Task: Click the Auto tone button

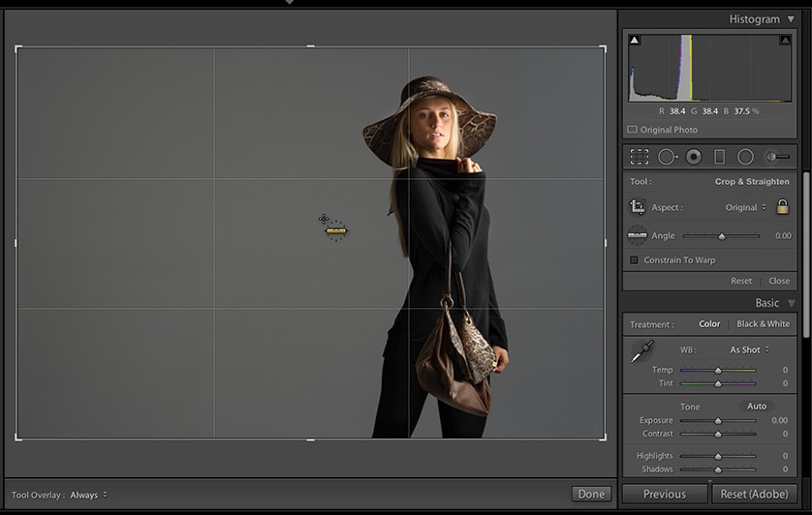Action: [x=757, y=407]
